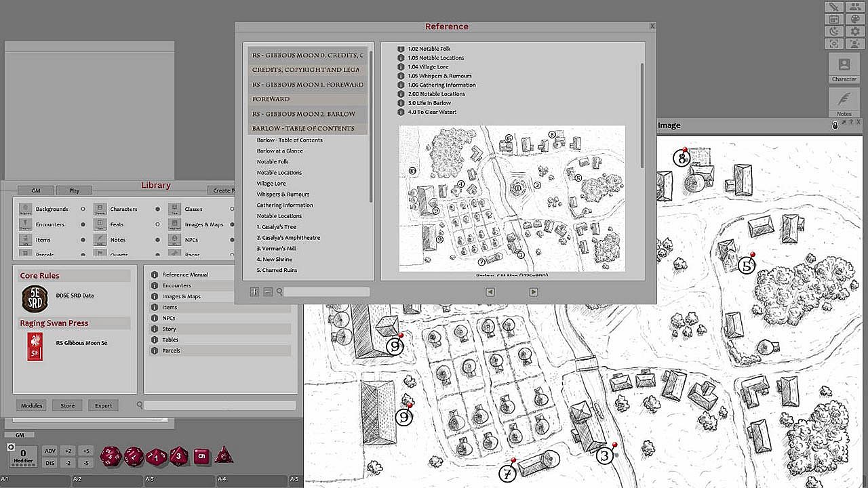Open the D&D 5E SRD Data module logo
Screen dimensions: 868x488
(x=35, y=298)
